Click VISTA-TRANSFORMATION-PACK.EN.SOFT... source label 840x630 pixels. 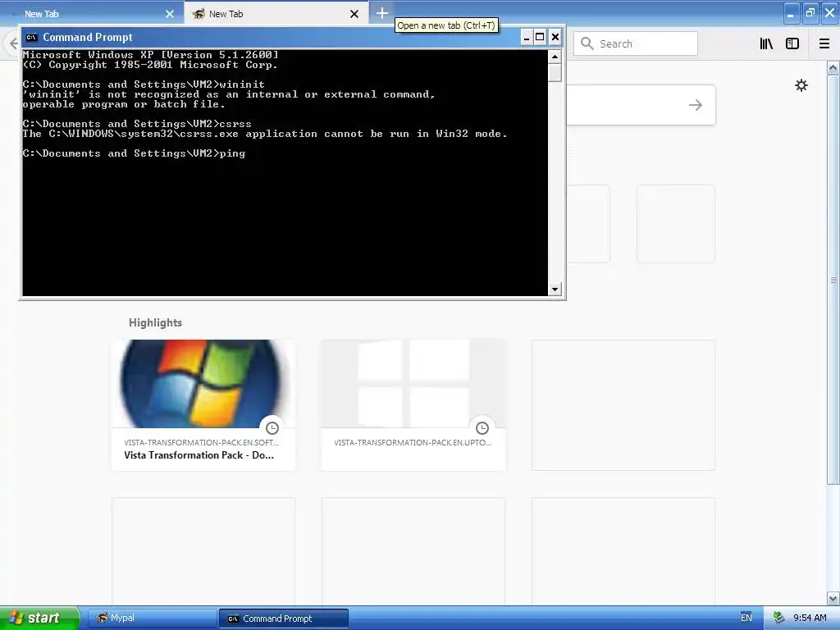coord(202,442)
